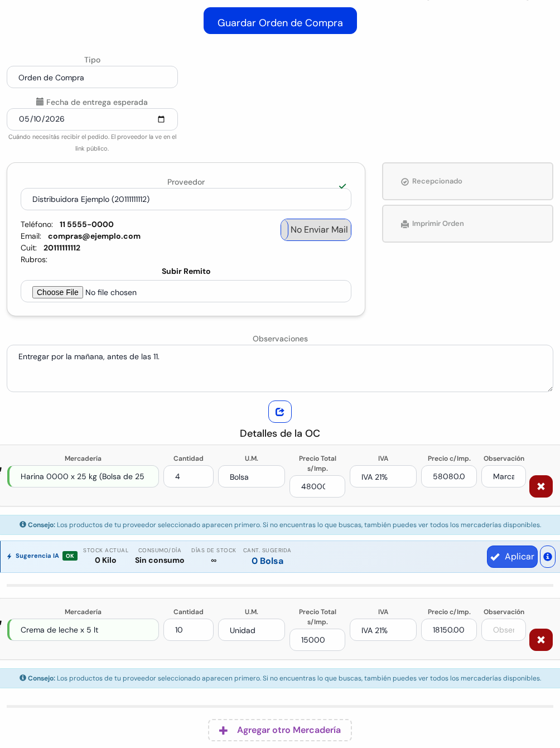Delete the Crema de leche row with red X

pos(541,640)
